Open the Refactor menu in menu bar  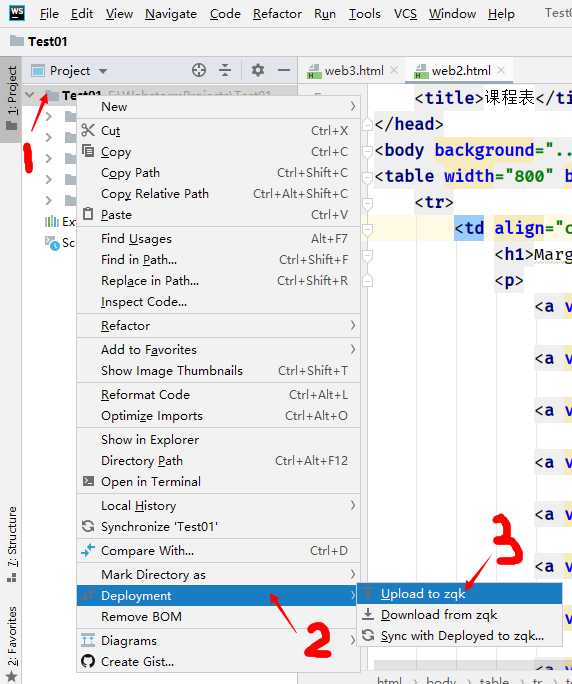pos(277,14)
